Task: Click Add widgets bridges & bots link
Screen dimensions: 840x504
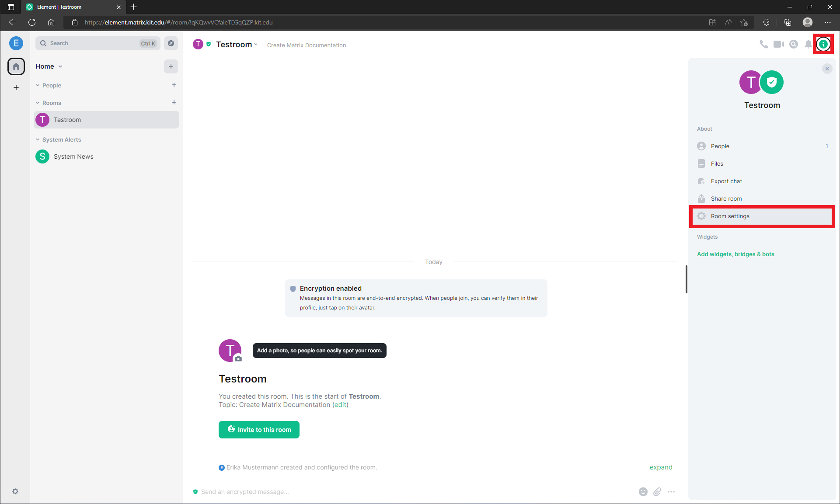Action: tap(735, 254)
